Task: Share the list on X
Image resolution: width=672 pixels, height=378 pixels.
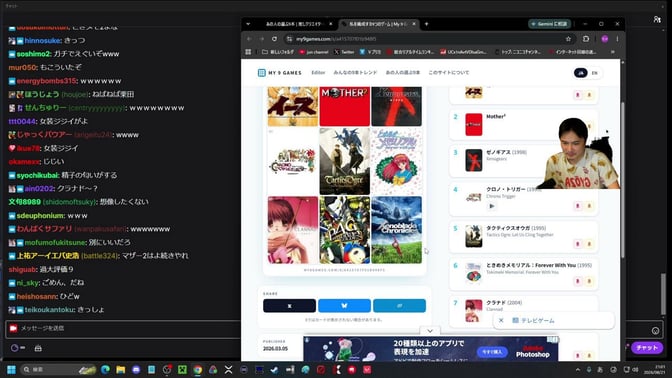Action: [289, 306]
